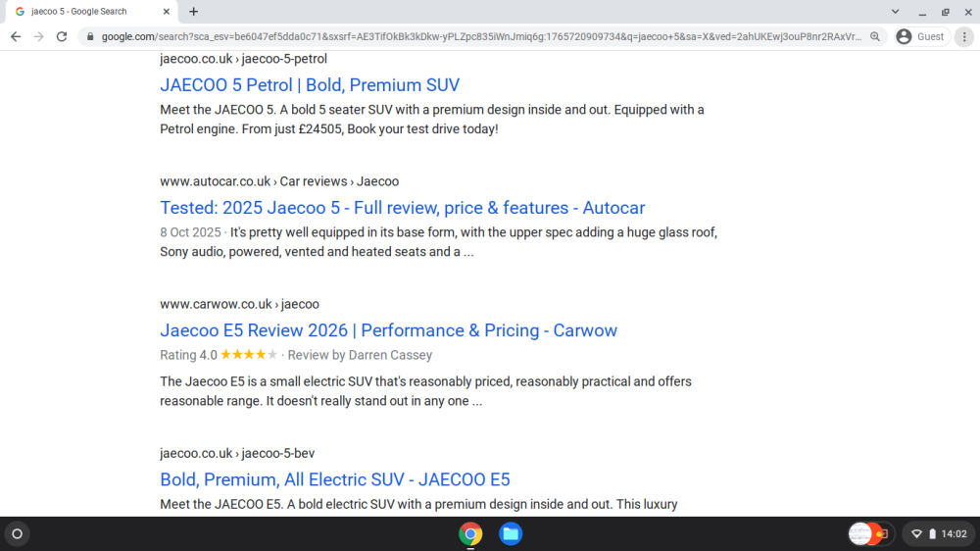Click the '8 Oct 2025' date text

pyautogui.click(x=190, y=232)
